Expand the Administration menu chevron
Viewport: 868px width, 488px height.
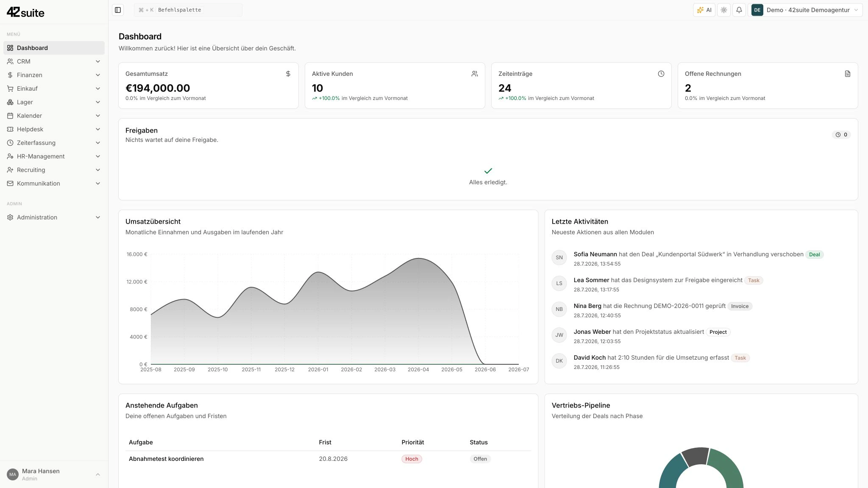(x=98, y=217)
